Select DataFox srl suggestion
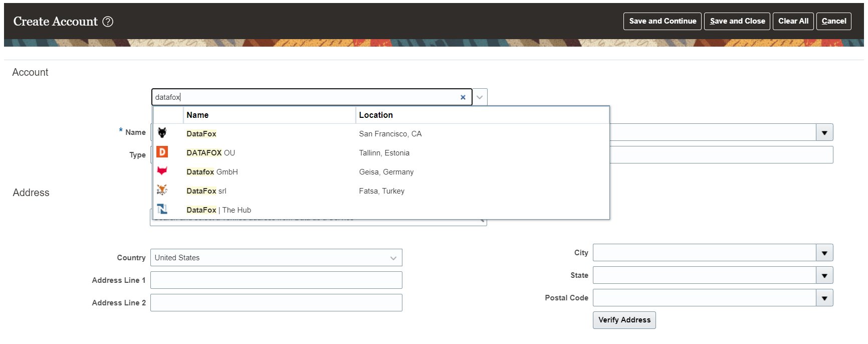The image size is (868, 344). tap(381, 191)
